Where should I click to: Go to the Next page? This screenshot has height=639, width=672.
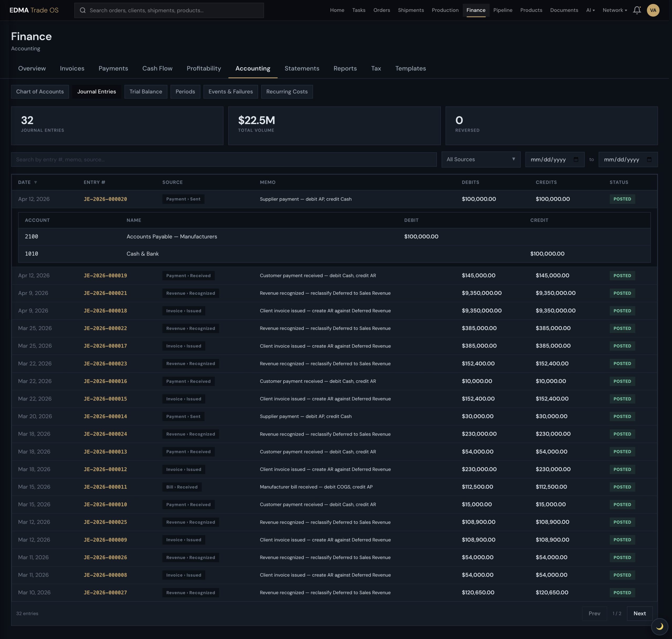click(639, 614)
